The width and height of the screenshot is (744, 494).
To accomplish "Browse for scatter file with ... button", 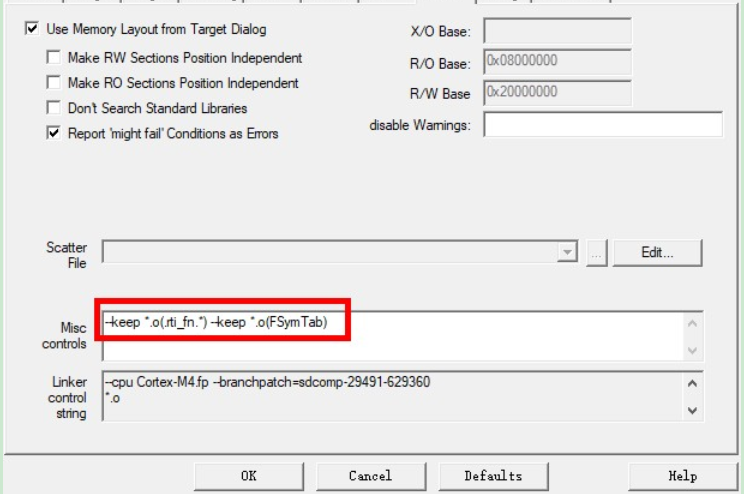I will click(596, 252).
